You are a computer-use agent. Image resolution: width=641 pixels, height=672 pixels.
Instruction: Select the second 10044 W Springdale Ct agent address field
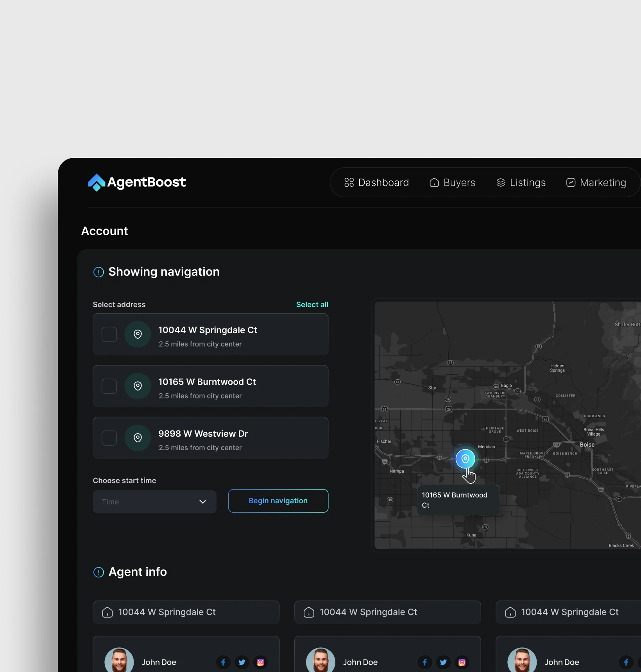(x=387, y=612)
